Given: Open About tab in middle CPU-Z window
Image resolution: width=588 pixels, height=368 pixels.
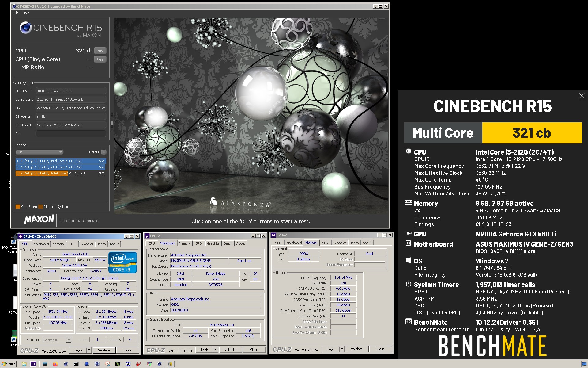Looking at the screenshot, I should pyautogui.click(x=240, y=243).
